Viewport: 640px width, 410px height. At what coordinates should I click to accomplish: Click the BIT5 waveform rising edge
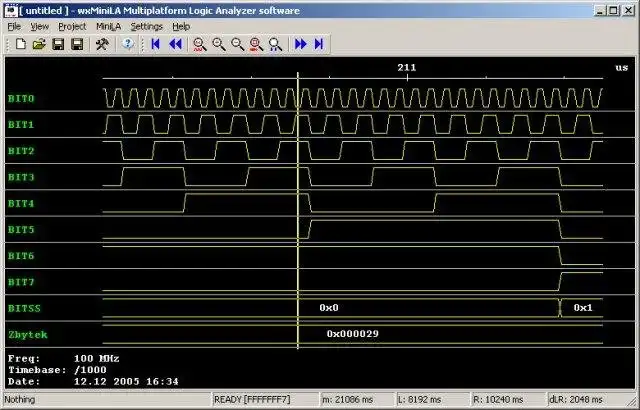pyautogui.click(x=309, y=229)
